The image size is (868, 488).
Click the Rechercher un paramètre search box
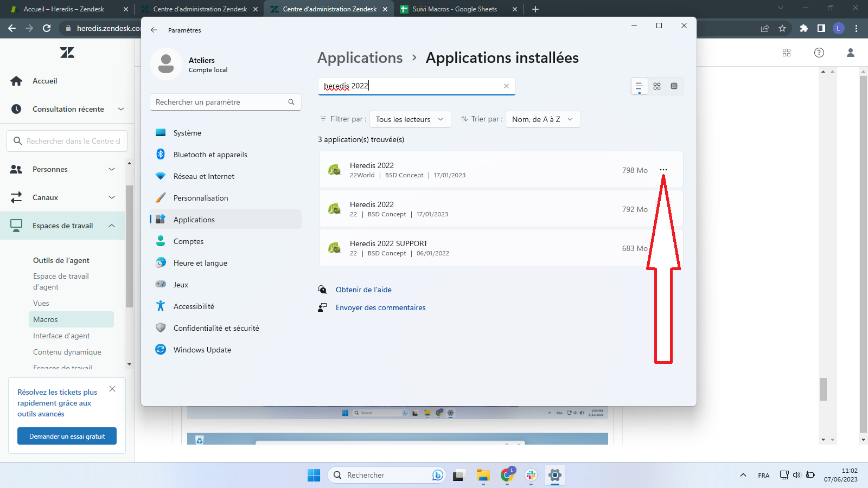pos(220,102)
